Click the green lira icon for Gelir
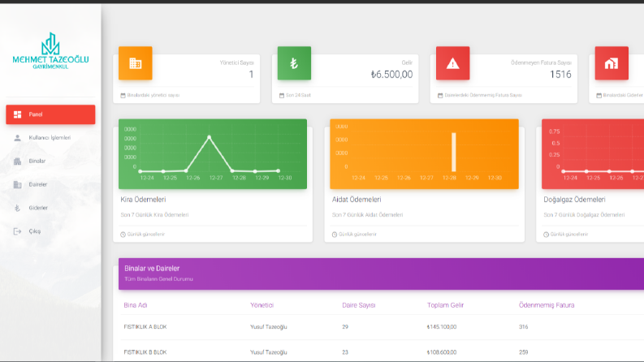 pyautogui.click(x=294, y=63)
